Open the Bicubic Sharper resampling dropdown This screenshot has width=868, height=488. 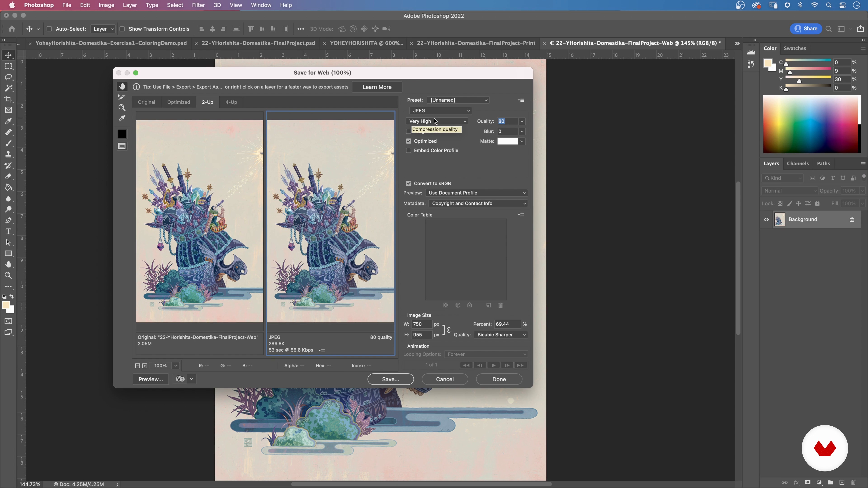pyautogui.click(x=501, y=335)
